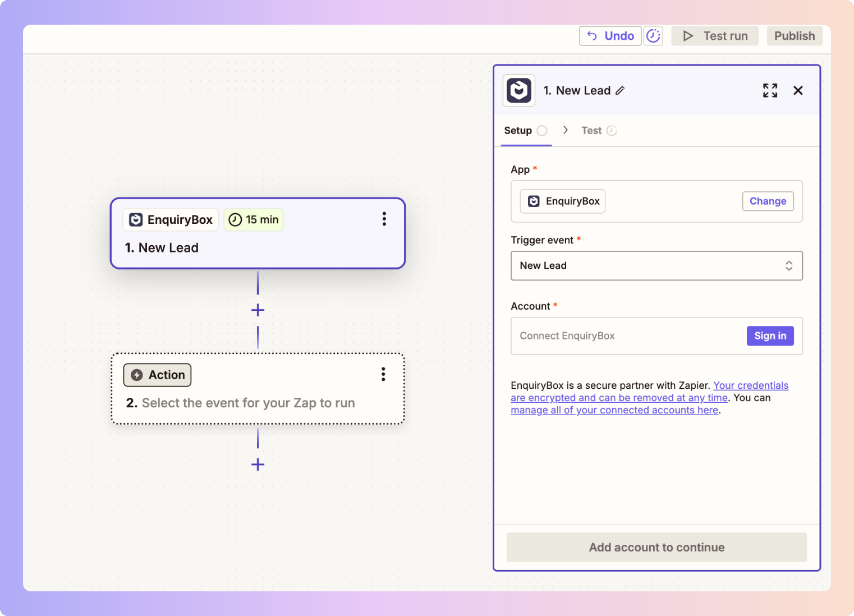854x616 pixels.
Task: Switch to the Setup tab
Action: pos(526,131)
